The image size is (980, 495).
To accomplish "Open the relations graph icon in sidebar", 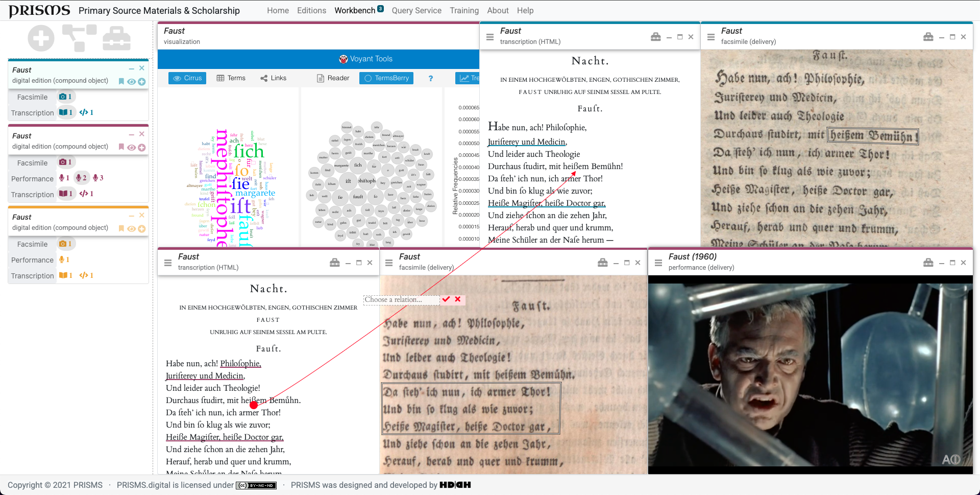I will (x=79, y=38).
